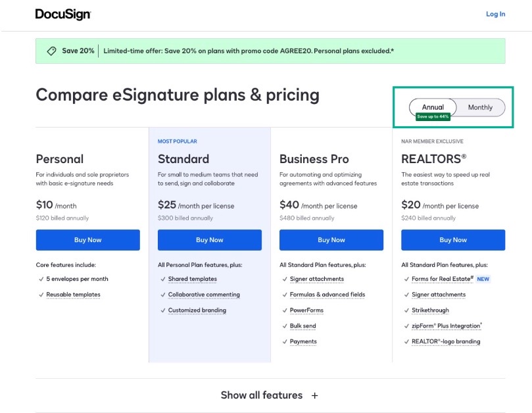Buy Now on the REALTORS plan
Image resolution: width=532 pixels, height=413 pixels.
coord(452,240)
